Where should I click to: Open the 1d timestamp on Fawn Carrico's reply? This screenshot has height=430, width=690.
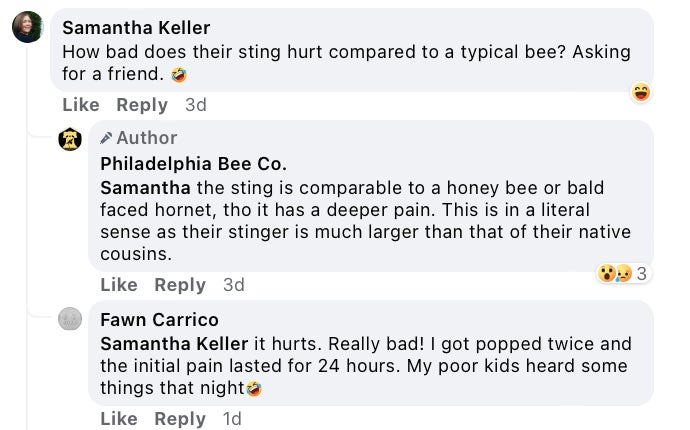[232, 419]
